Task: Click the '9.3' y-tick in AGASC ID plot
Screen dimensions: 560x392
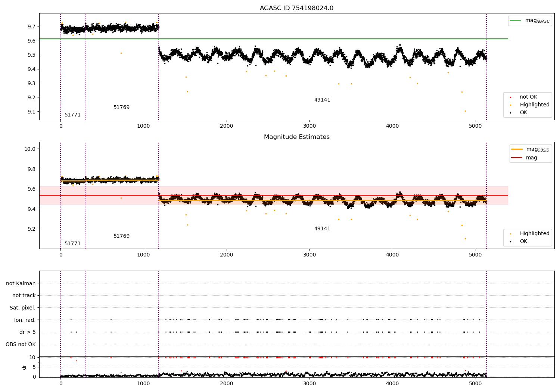Action: 31,84
